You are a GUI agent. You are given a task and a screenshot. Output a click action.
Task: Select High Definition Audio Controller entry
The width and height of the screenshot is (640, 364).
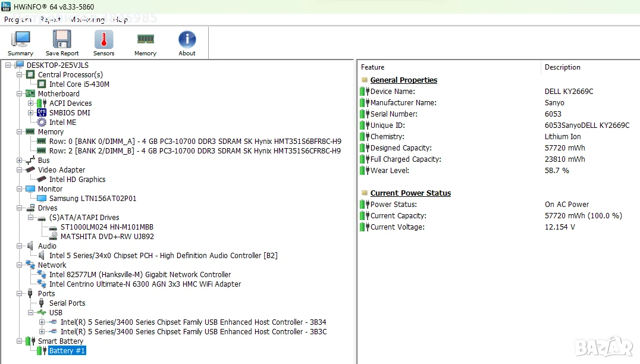(x=163, y=255)
